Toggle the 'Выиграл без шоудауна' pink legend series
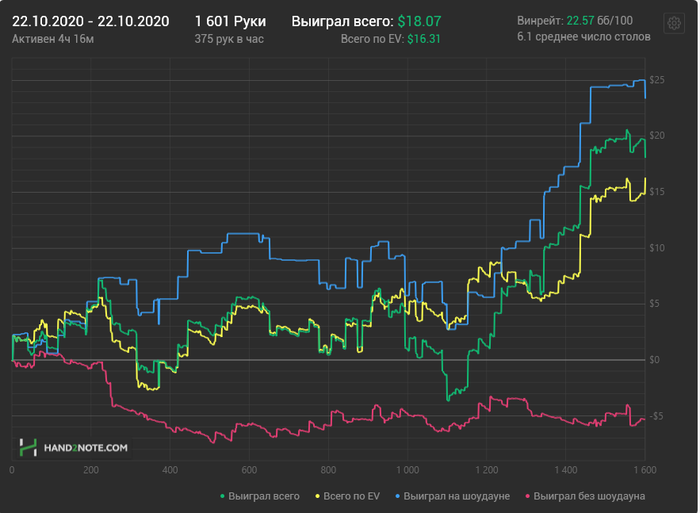This screenshot has width=700, height=513. click(x=585, y=496)
